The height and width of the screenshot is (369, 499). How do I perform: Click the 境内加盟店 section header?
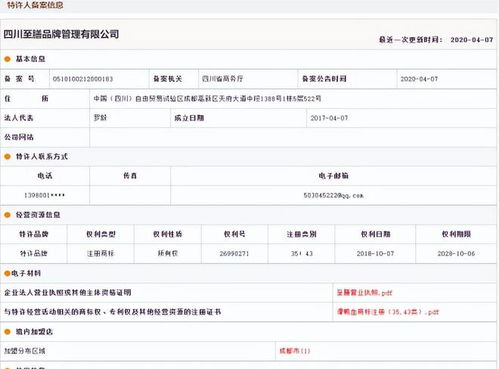coord(34,332)
